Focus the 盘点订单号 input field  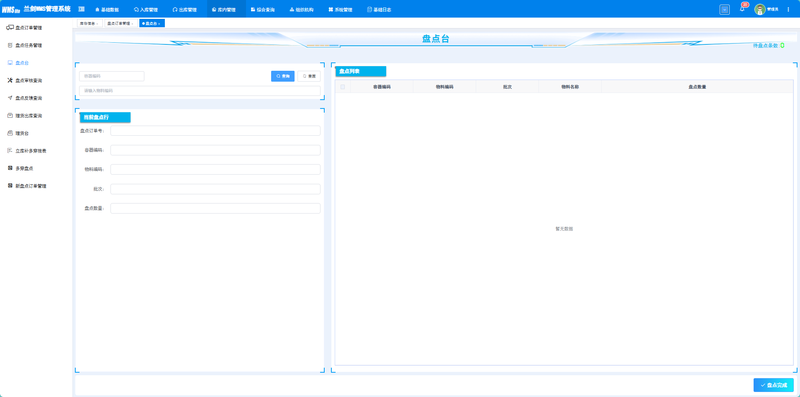215,131
